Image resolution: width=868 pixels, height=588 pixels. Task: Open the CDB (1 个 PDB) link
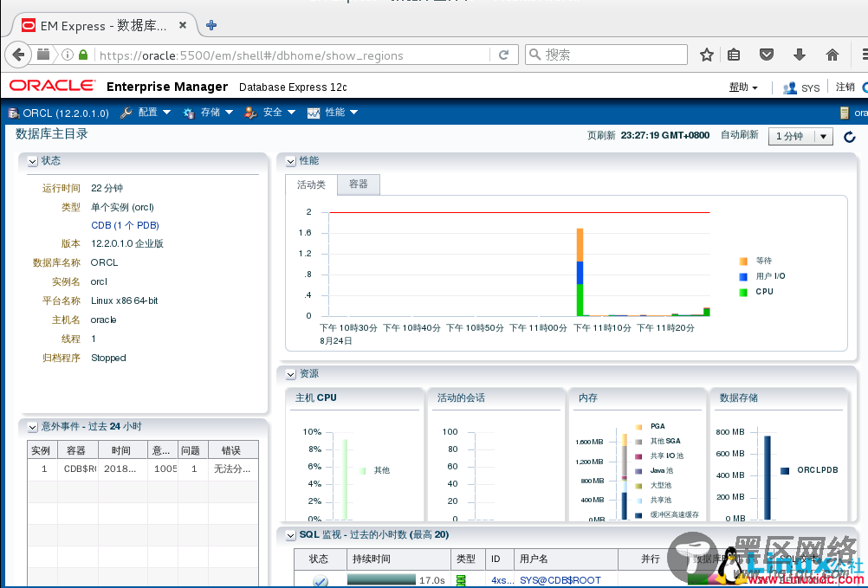tap(125, 225)
